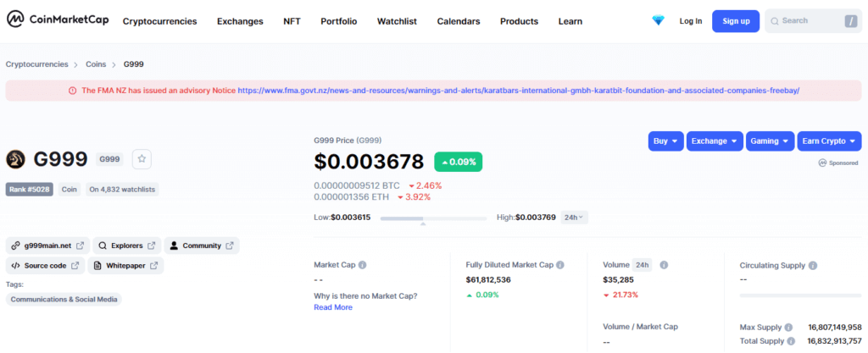Image resolution: width=868 pixels, height=353 pixels.
Task: Focus the Search field
Action: tap(813, 21)
